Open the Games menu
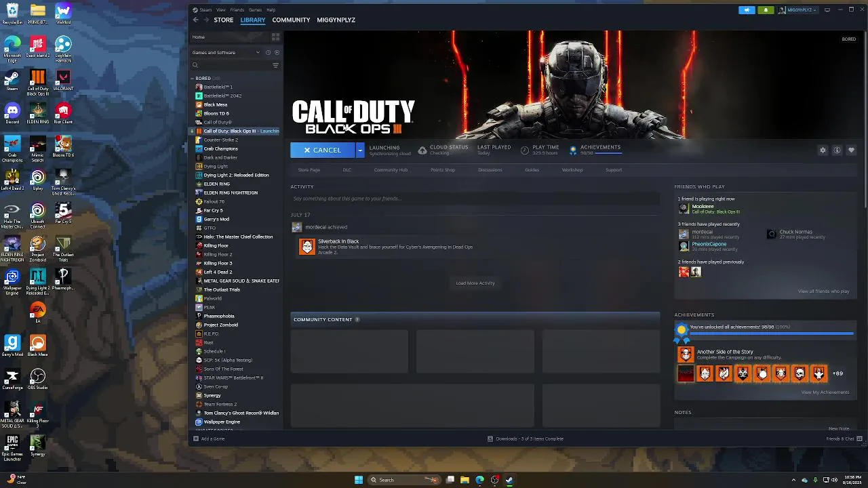Viewport: 868px width, 488px height. click(255, 10)
